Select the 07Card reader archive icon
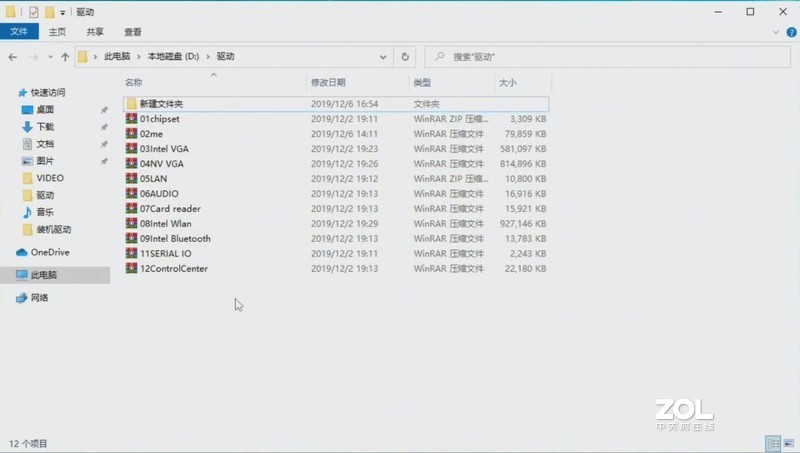This screenshot has width=800, height=453. coord(132,208)
